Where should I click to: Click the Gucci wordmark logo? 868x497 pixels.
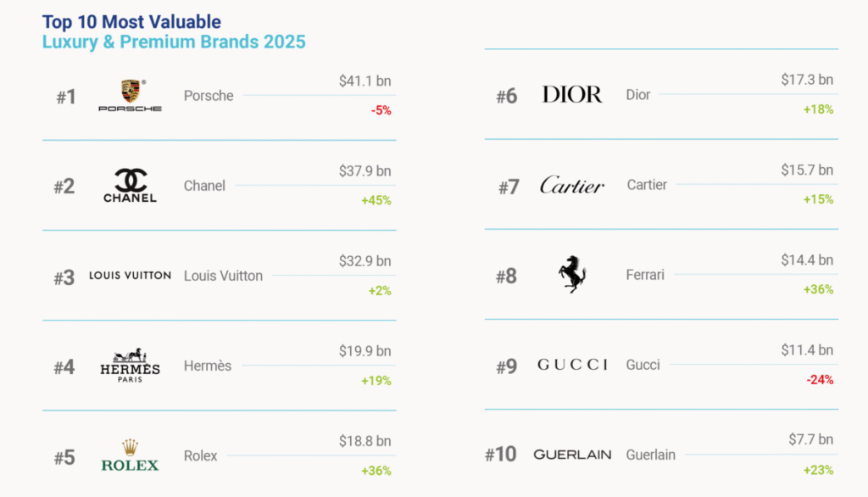click(x=572, y=365)
